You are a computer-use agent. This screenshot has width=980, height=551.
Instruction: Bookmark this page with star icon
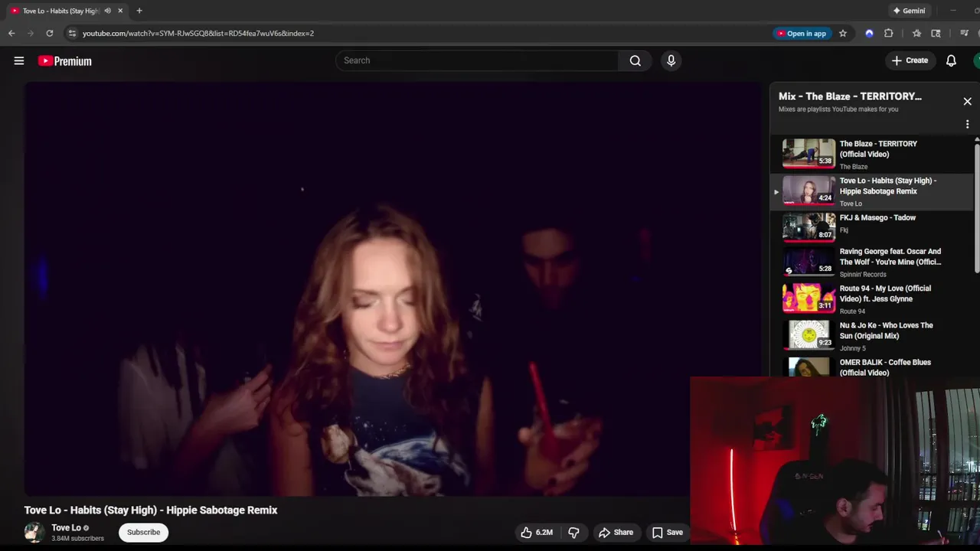tap(843, 34)
